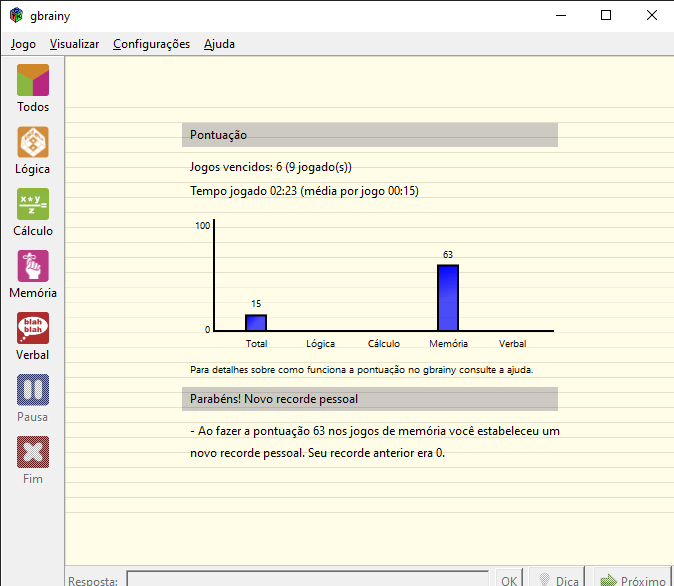Click the Próximo button
The height and width of the screenshot is (586, 674).
coord(632,580)
